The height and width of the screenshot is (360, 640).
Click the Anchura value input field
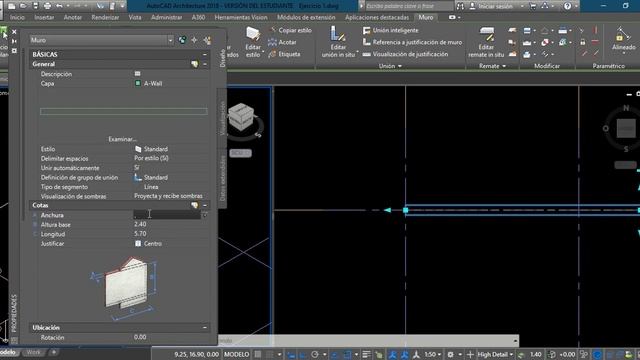[167, 215]
